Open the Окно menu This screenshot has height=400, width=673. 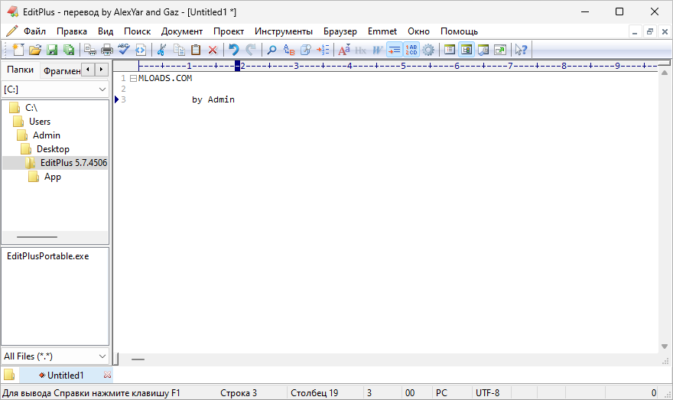pyautogui.click(x=418, y=31)
